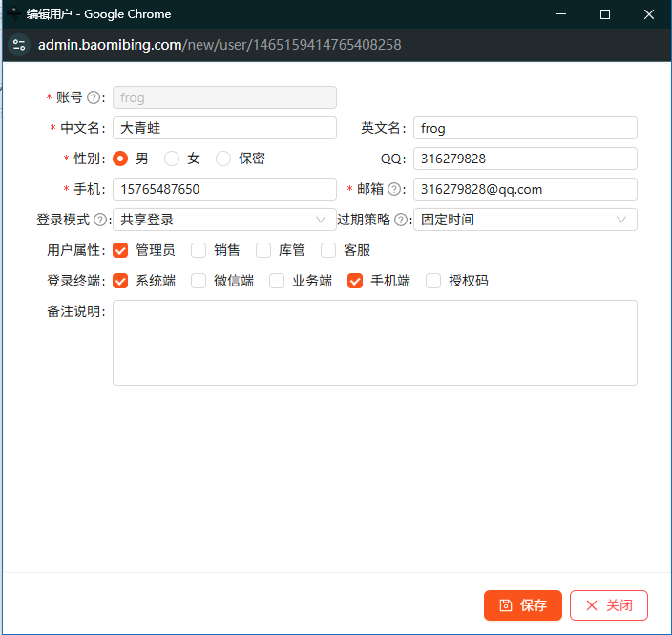
Task: Click the site info icon in address bar
Action: pyautogui.click(x=18, y=45)
